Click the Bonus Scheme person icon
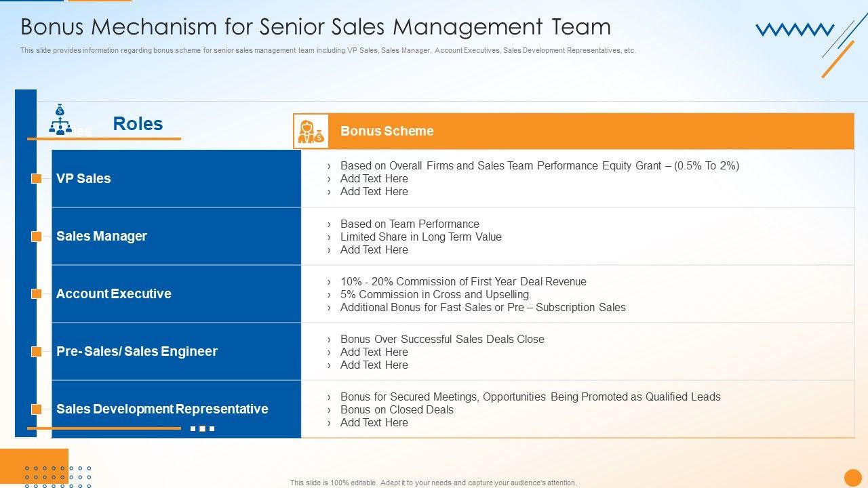Viewport: 868px width, 488px height. tap(311, 131)
